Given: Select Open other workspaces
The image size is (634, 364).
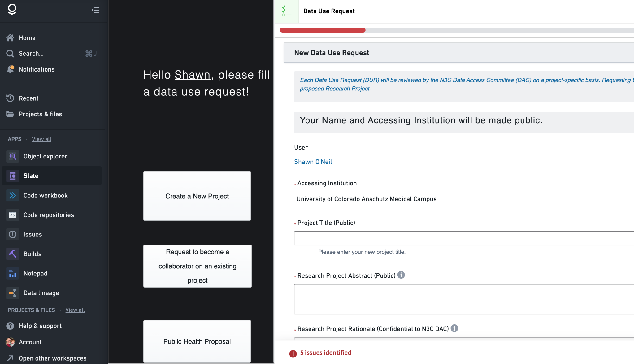Looking at the screenshot, I should tap(52, 358).
